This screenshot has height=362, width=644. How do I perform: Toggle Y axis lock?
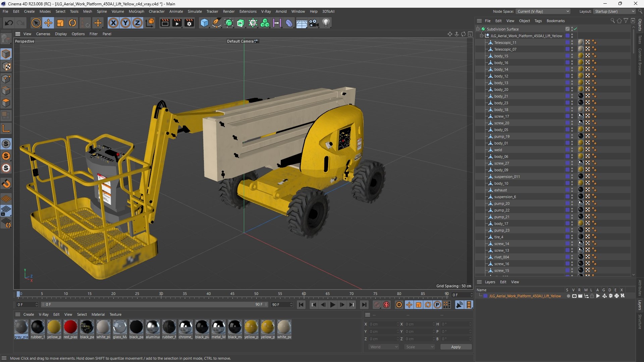pos(125,23)
